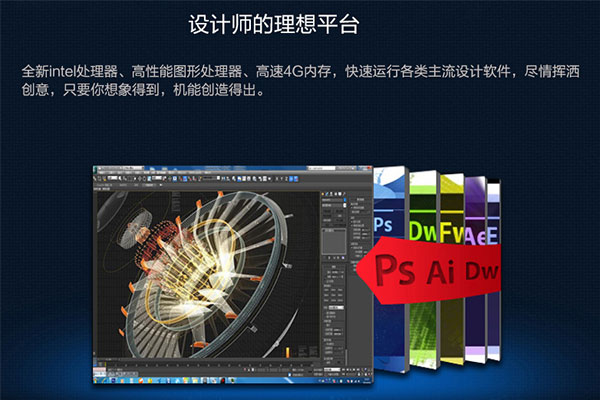Screen dimensions: 600x400
Task: Click the search field in the 3ds Max title bar
Action: [321, 168]
